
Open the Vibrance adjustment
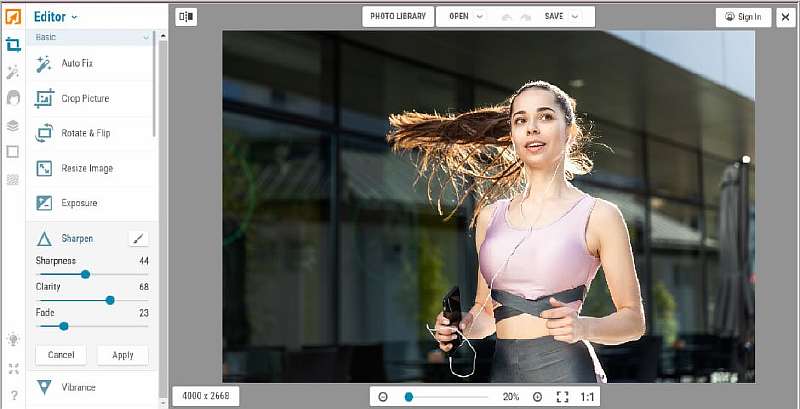(78, 387)
